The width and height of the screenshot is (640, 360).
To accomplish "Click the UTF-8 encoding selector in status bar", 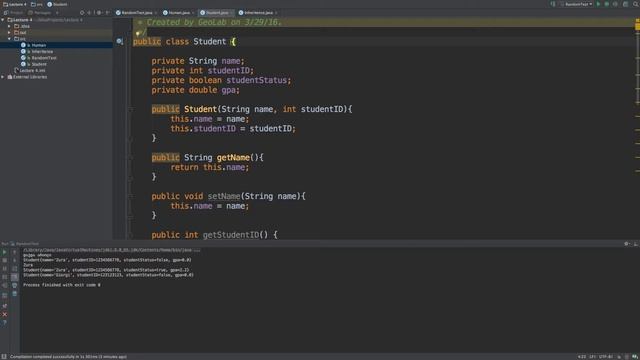I will [606, 357].
